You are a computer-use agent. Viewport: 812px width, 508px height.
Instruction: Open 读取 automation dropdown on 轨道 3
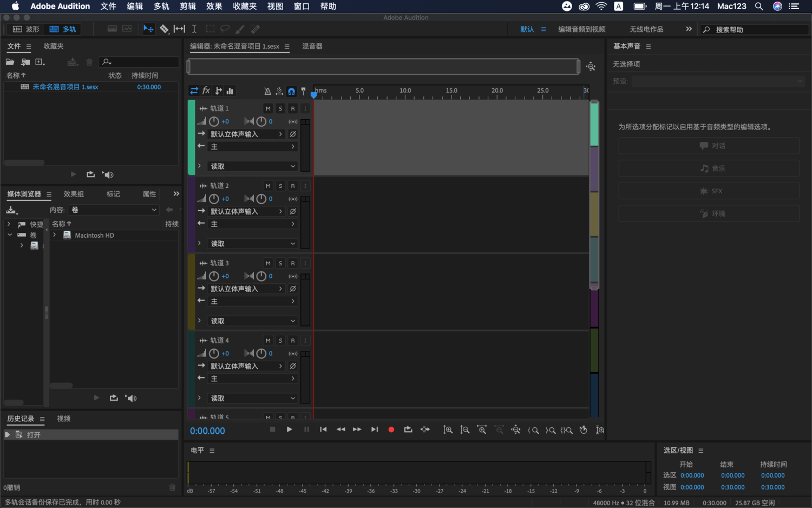point(253,321)
